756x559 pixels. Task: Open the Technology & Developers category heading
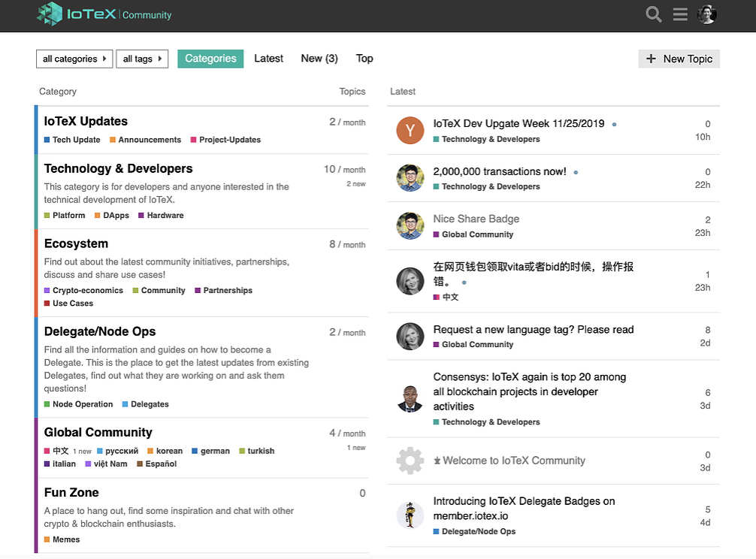click(118, 168)
